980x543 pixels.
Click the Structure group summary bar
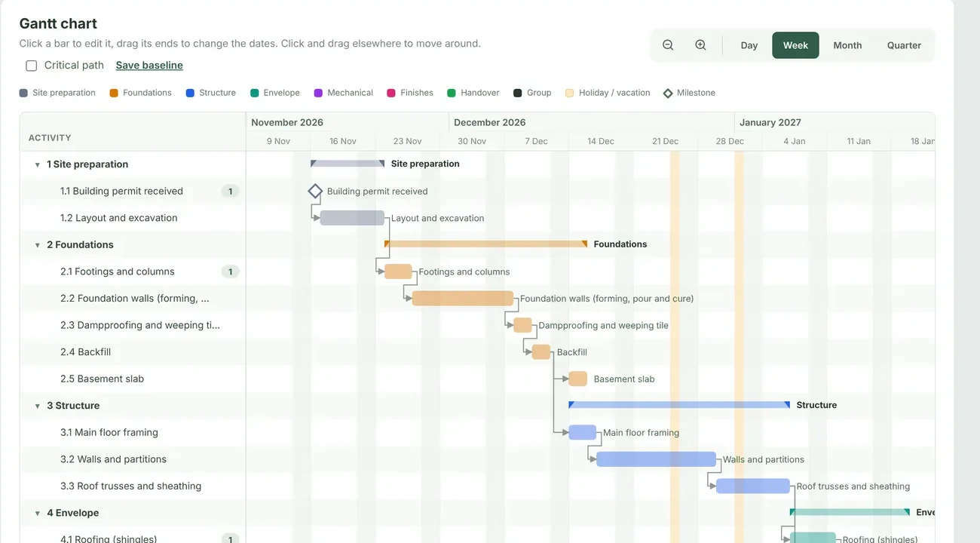pos(679,405)
